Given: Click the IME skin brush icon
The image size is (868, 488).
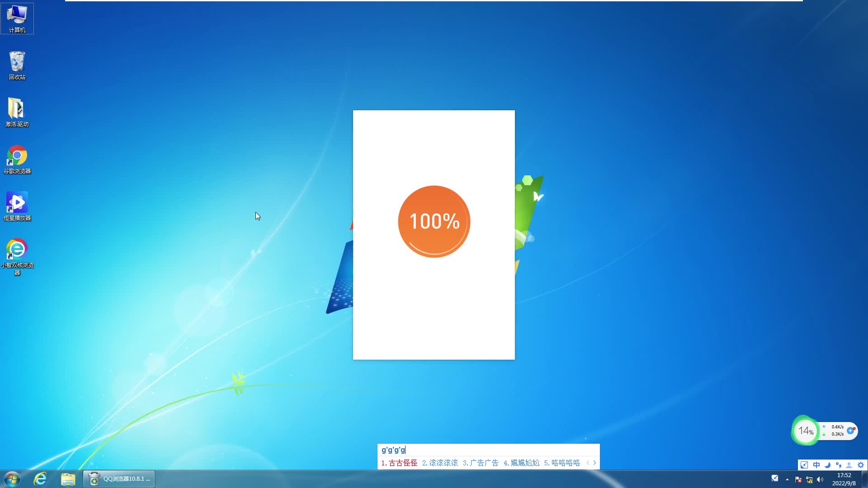Looking at the screenshot, I should coord(804,465).
